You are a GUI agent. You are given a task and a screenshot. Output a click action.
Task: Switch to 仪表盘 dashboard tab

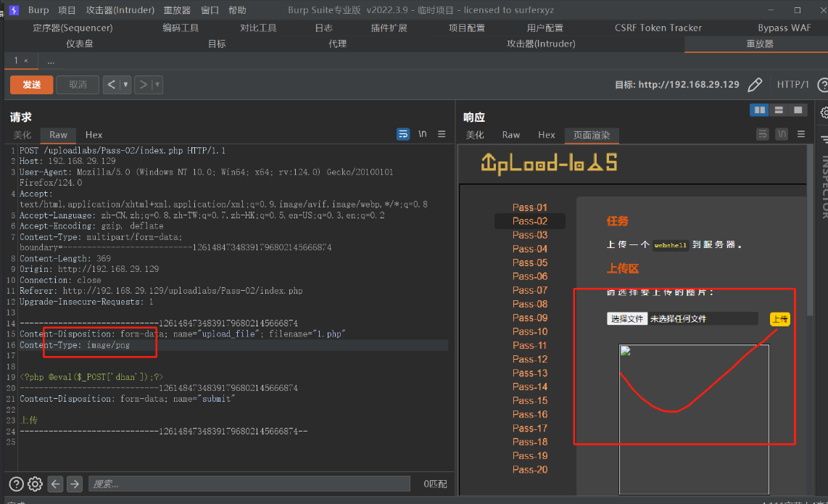point(79,44)
